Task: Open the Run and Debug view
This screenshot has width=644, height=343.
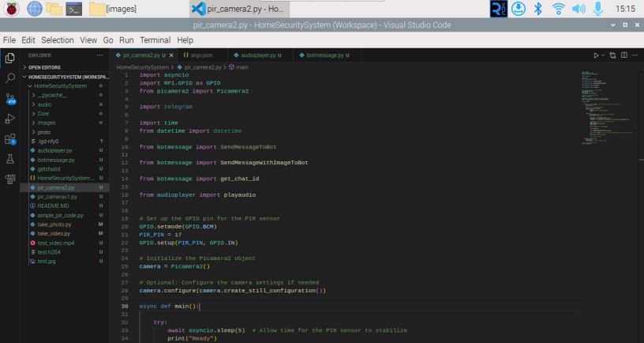Action: point(9,119)
